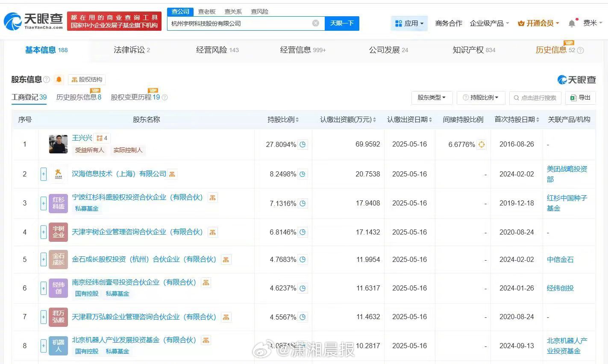The height and width of the screenshot is (364, 608).
Task: Open the 企业级产品 dropdown menu
Action: (x=489, y=23)
